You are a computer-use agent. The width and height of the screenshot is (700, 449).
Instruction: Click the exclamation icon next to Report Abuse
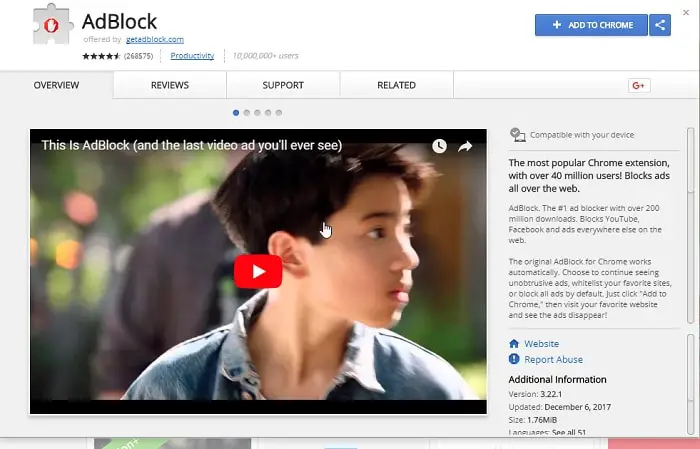(514, 359)
